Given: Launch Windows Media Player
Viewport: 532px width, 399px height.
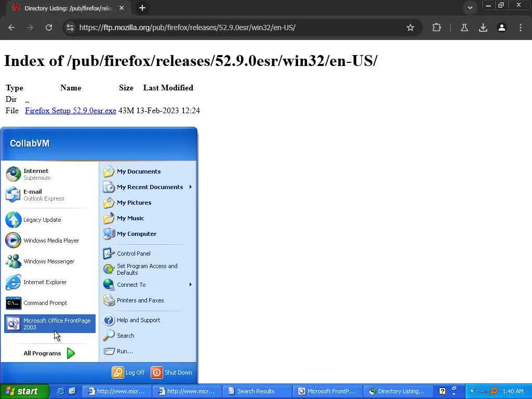Looking at the screenshot, I should point(50,241).
